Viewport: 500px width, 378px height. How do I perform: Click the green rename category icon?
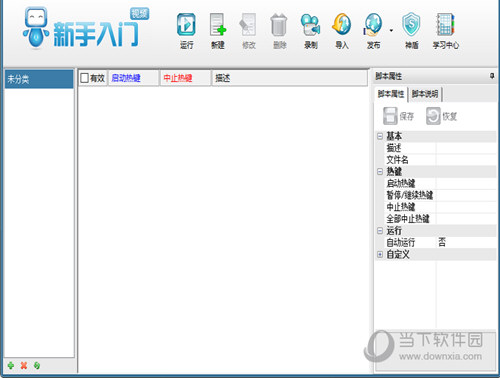pyautogui.click(x=37, y=366)
